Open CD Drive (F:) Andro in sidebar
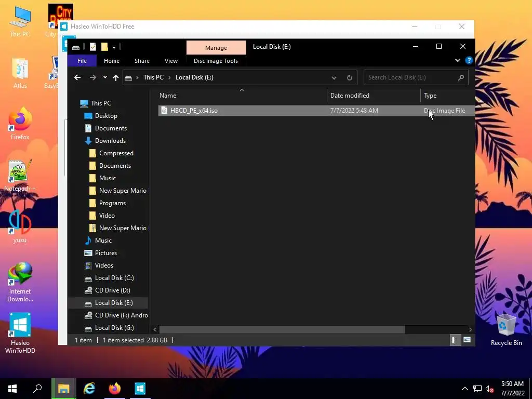The image size is (532, 399). coord(121,315)
